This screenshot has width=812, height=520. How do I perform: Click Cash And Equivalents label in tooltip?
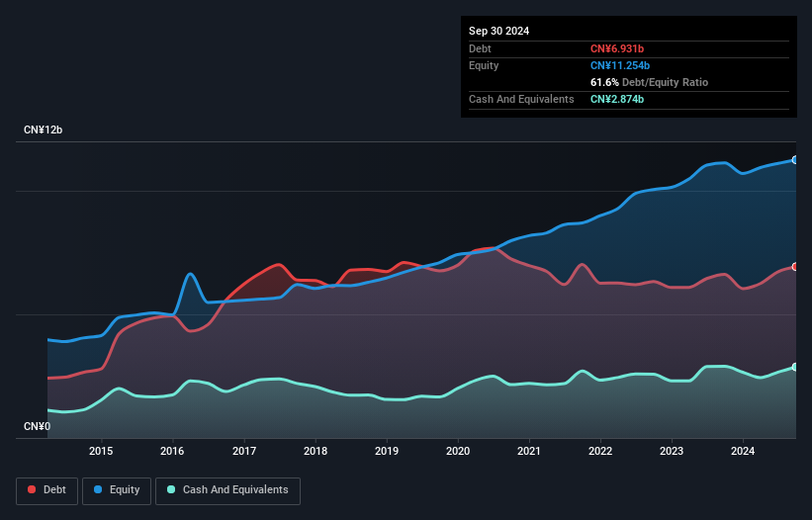[x=521, y=99]
